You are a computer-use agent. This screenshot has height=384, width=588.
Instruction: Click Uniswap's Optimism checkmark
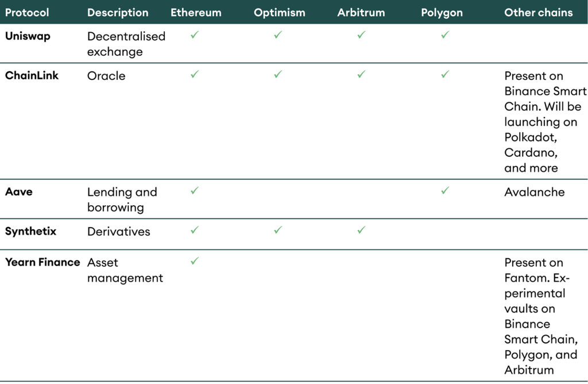pyautogui.click(x=278, y=35)
